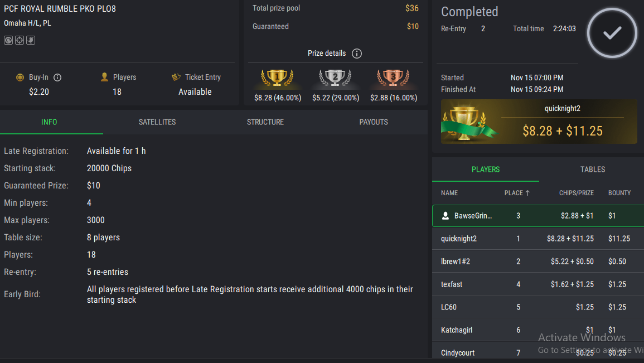644x363 pixels.
Task: Click the winner banner for quicknight2
Action: point(539,122)
